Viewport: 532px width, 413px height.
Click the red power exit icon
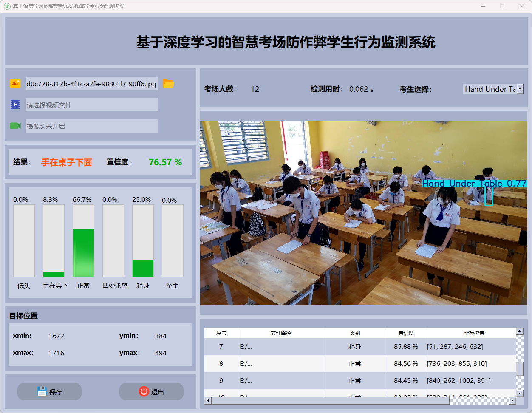pos(144,391)
